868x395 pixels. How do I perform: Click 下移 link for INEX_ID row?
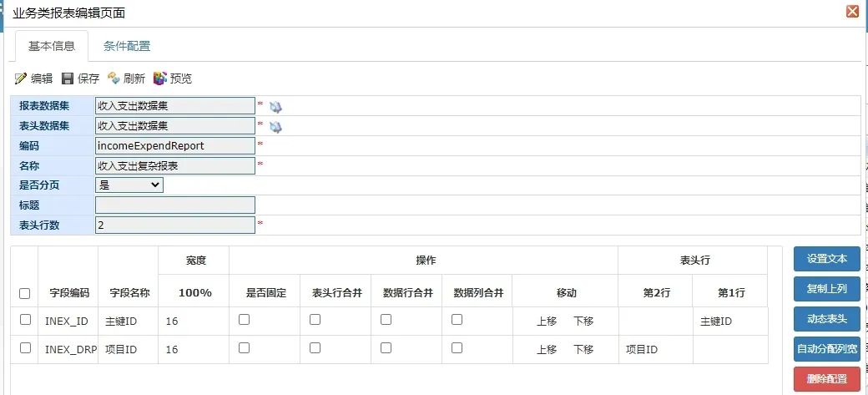pyautogui.click(x=583, y=322)
